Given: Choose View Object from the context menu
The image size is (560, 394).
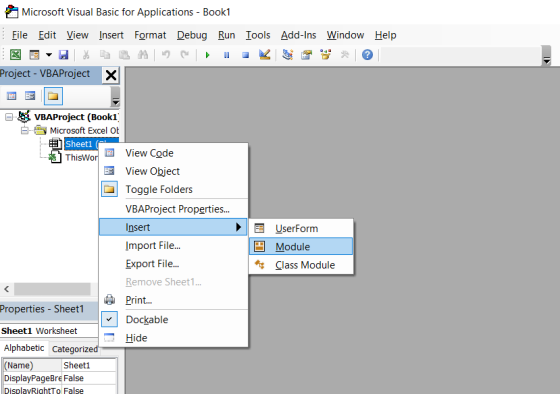Looking at the screenshot, I should coord(173,171).
